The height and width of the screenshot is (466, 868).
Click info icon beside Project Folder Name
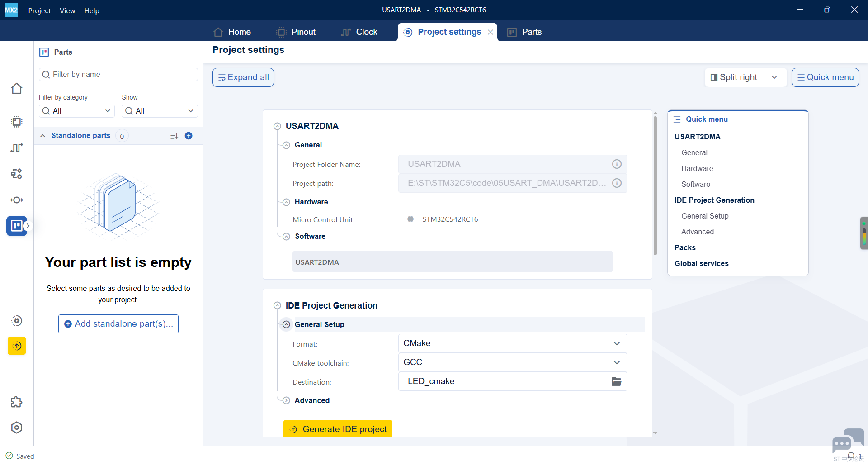click(617, 164)
